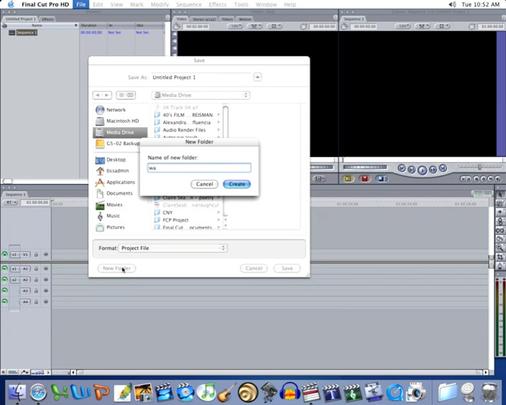
Task: Play the sequence in the Canvas
Action: coord(422,170)
